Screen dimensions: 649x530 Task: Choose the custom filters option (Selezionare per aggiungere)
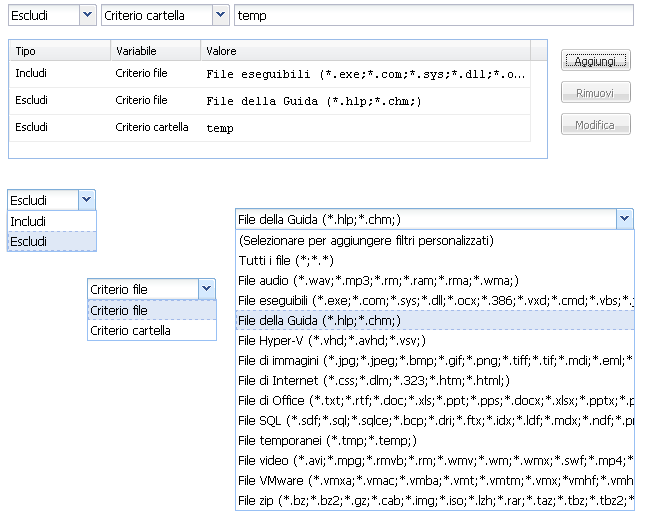pos(434,240)
